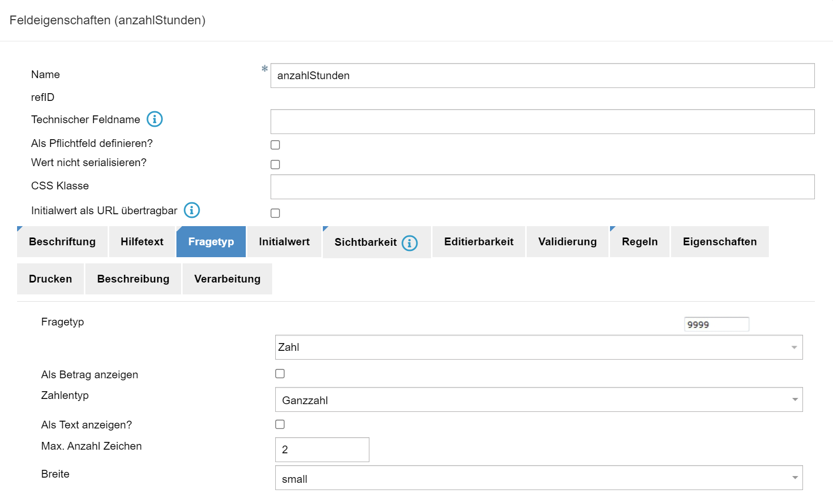Expand the Zahlentyp dropdown showing Ganzzahl
Image resolution: width=833 pixels, height=504 pixels.
pos(538,400)
